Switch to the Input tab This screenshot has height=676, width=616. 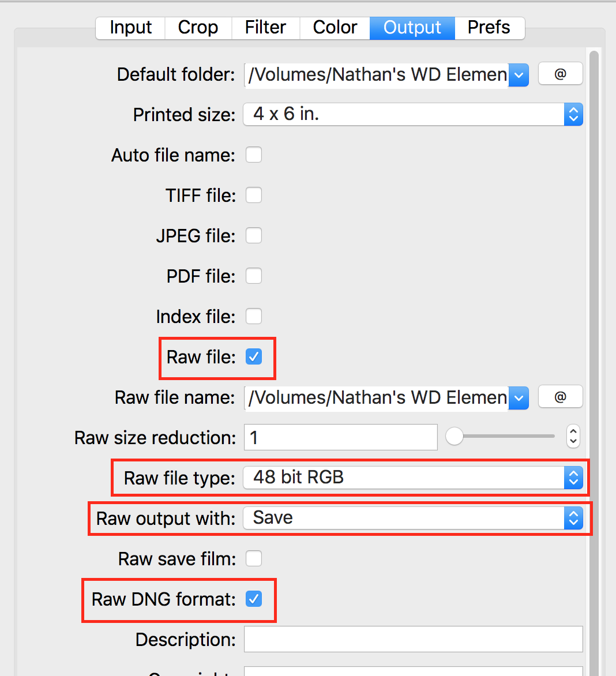(130, 28)
